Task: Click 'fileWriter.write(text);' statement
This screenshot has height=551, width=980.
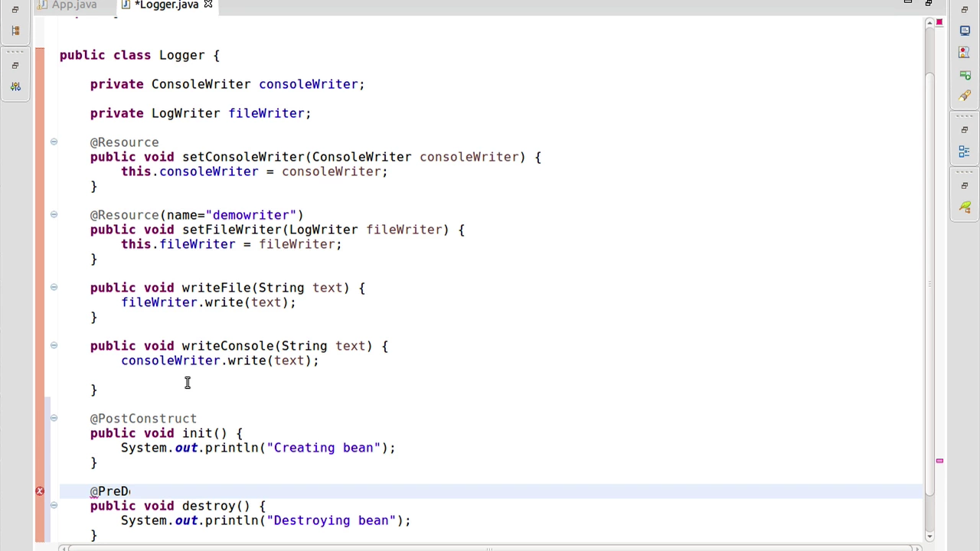Action: tap(208, 302)
